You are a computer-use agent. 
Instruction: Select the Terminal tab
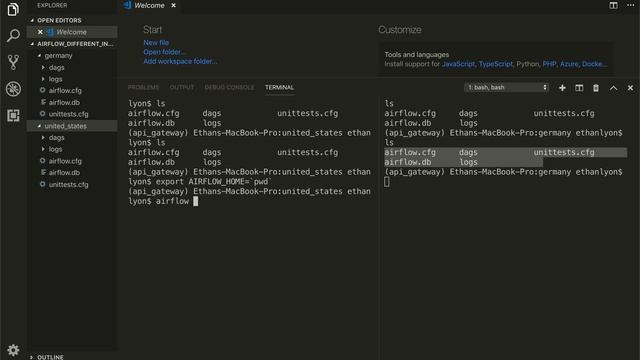point(279,87)
